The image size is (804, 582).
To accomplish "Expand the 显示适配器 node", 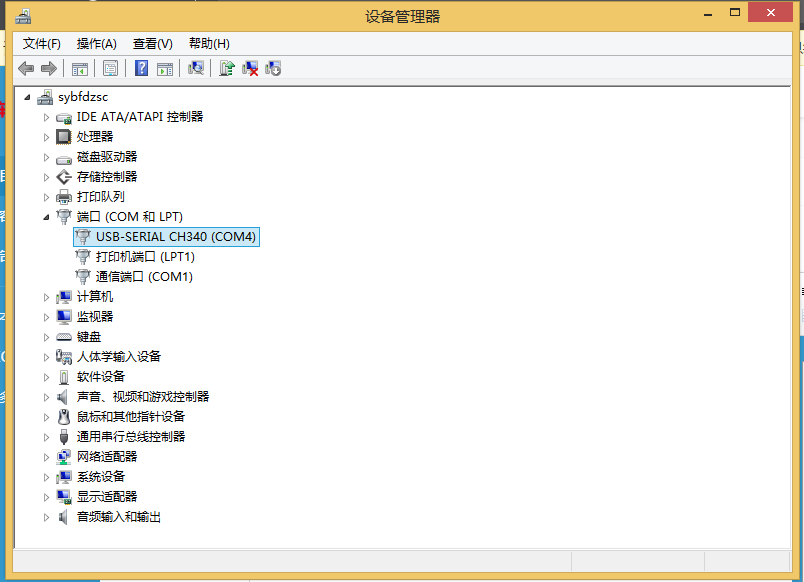I will point(46,497).
